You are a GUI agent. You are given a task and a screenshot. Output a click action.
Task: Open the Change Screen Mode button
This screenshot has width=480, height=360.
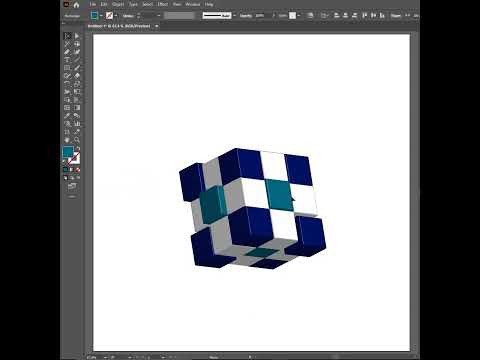tap(72, 186)
